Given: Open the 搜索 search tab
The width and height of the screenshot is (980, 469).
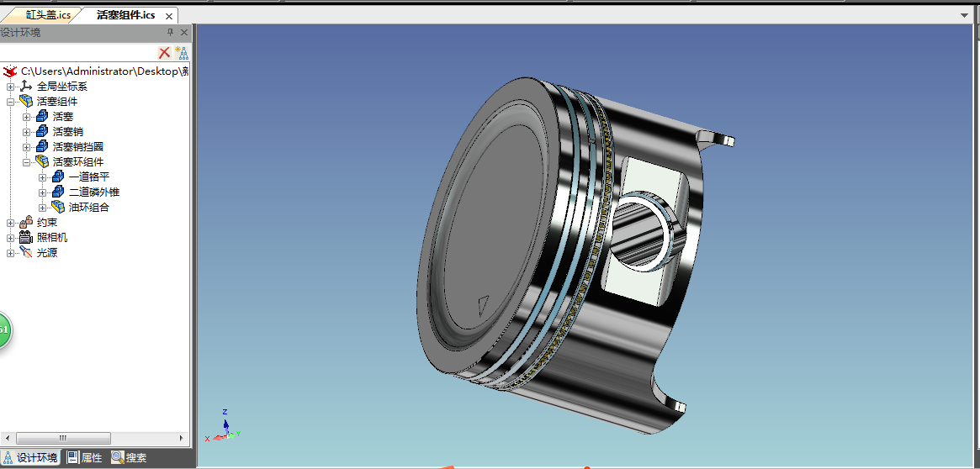Looking at the screenshot, I should coord(130,458).
